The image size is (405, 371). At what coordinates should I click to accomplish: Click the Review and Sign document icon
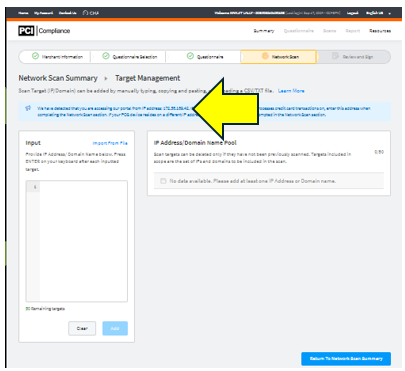[335, 56]
